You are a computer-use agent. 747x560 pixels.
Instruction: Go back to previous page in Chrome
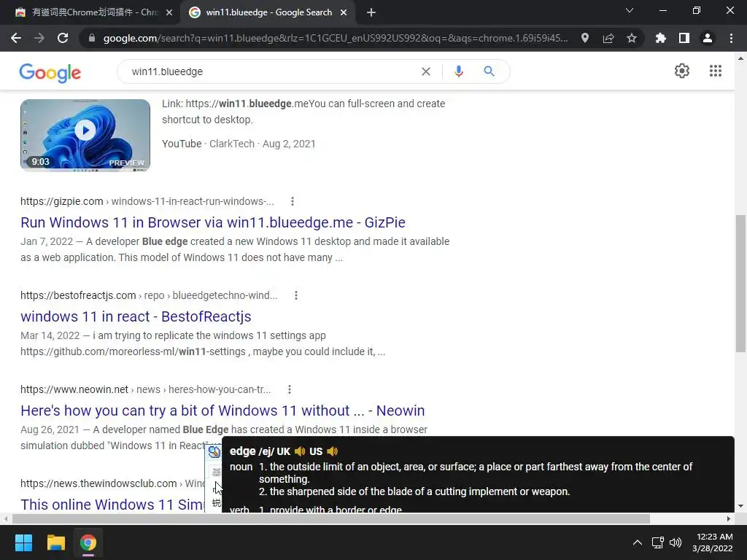coord(16,38)
